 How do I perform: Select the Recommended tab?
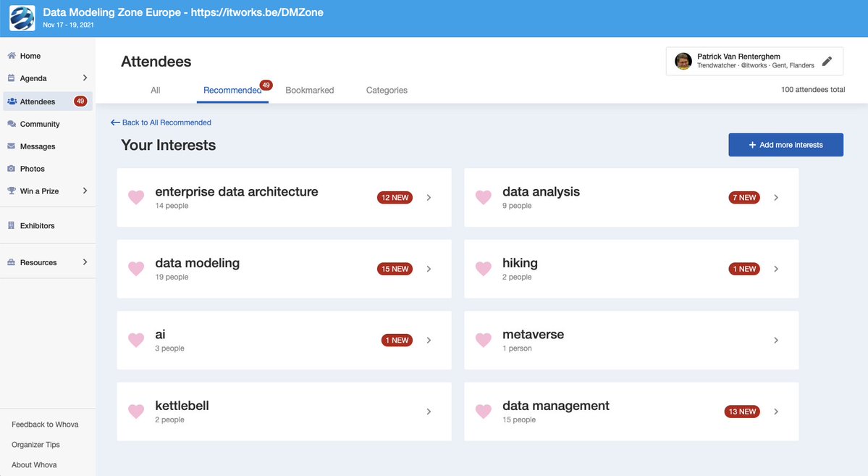click(x=232, y=91)
